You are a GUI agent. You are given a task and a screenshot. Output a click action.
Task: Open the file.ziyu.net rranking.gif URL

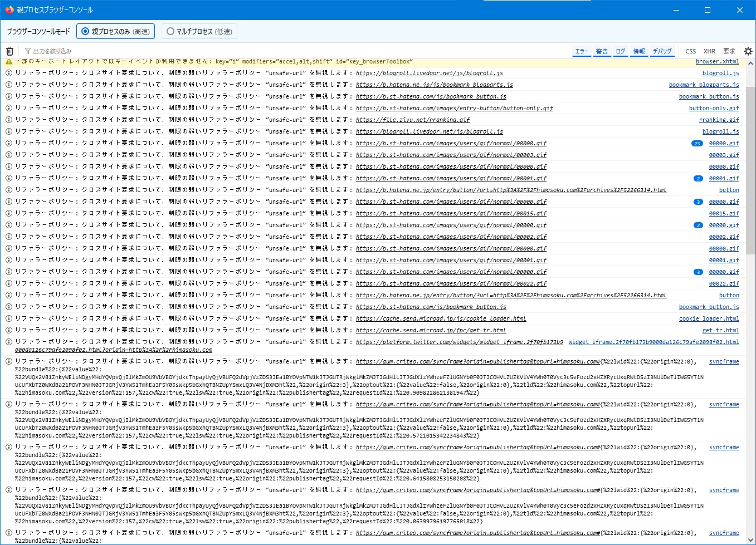tap(412, 120)
